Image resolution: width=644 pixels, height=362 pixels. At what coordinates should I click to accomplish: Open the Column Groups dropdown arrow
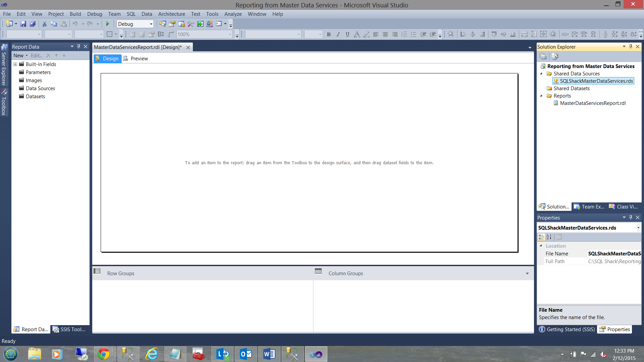click(x=527, y=274)
